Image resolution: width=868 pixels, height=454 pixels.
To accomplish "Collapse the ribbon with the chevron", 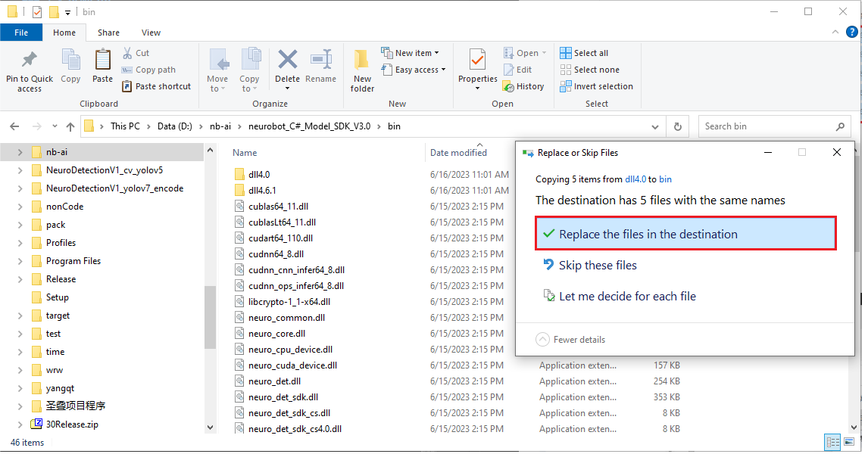I will pos(835,32).
